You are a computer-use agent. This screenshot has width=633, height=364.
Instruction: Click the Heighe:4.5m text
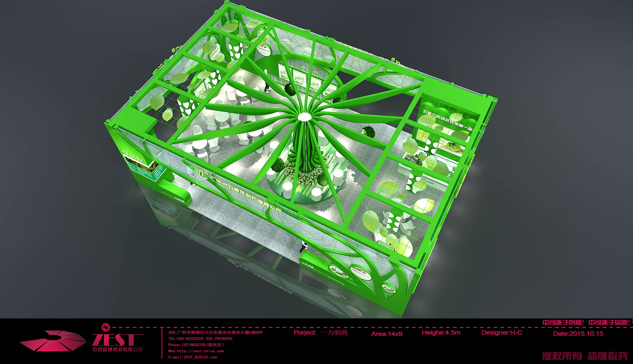click(441, 333)
